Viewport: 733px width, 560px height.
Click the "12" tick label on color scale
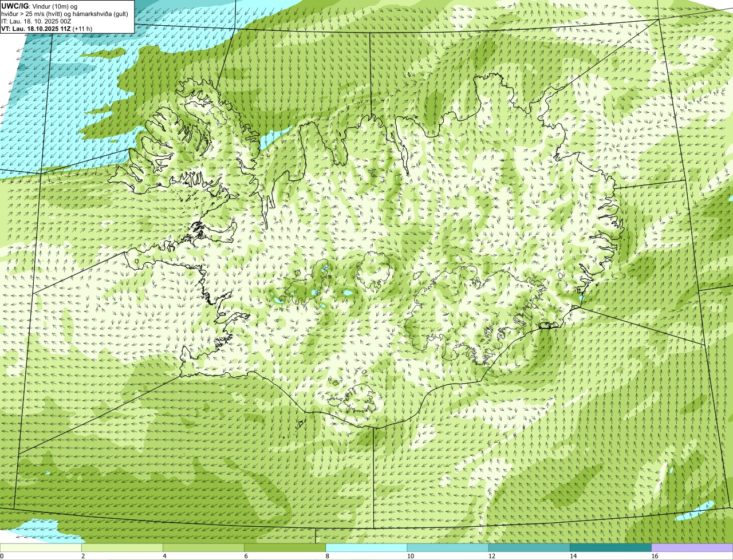tap(491, 556)
